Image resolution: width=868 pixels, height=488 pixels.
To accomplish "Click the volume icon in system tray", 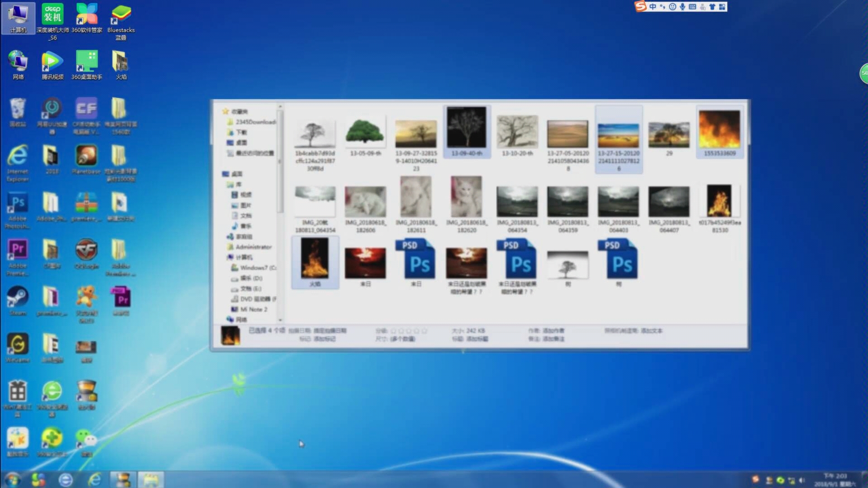I will [x=802, y=480].
